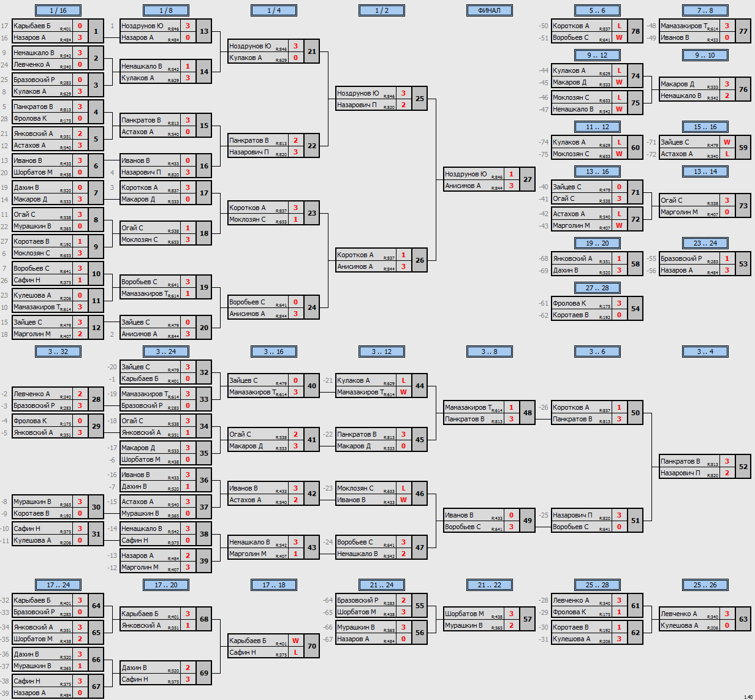Click the match 1 number box
Screen dimensions: 755x700
pyautogui.click(x=96, y=31)
